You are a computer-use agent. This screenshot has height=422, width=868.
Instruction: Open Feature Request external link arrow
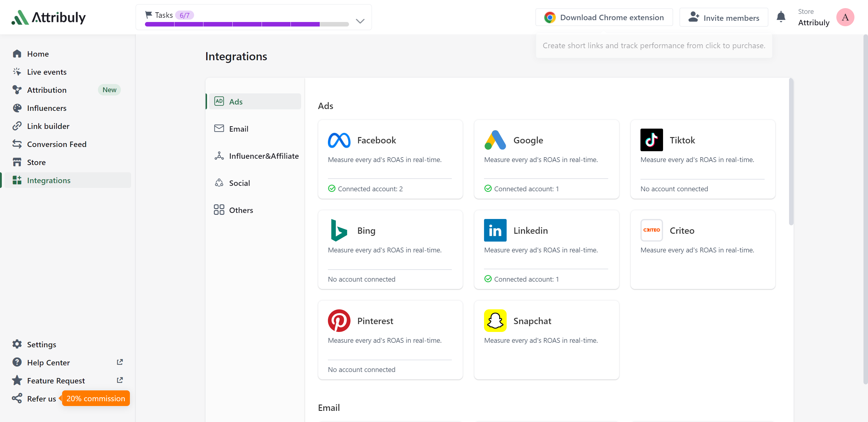point(120,380)
